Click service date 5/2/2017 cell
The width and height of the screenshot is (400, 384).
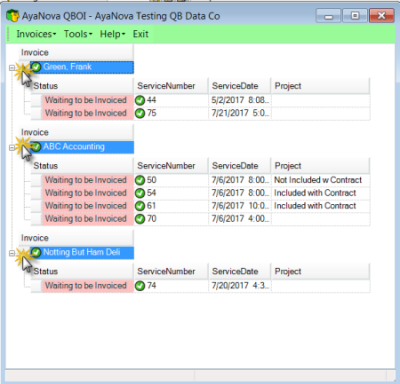240,100
